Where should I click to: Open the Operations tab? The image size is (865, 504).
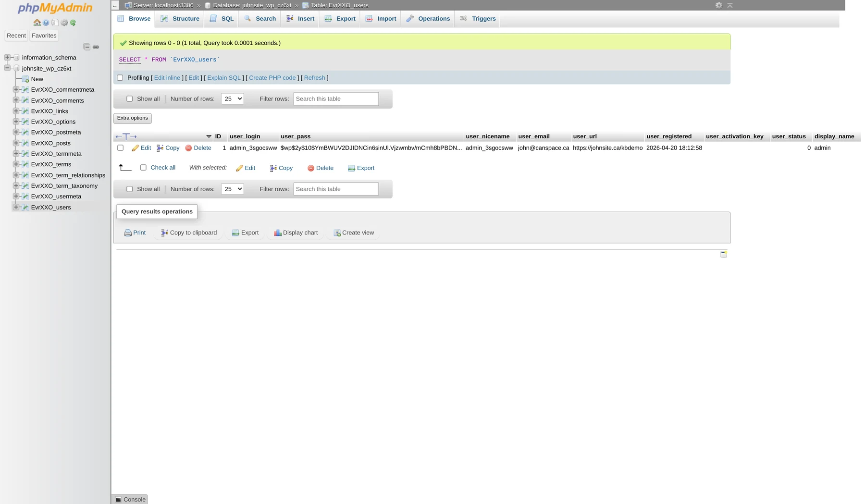tap(428, 19)
